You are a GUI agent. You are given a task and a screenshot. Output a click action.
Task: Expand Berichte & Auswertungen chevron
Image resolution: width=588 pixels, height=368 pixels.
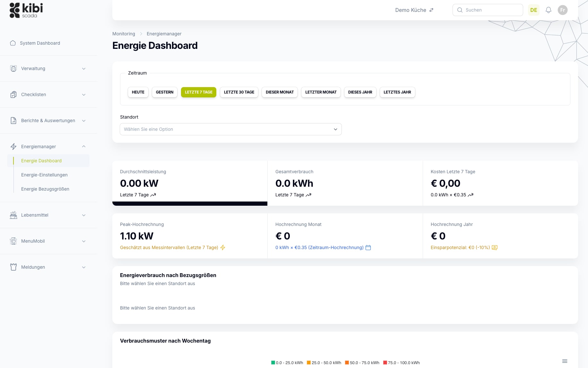point(84,121)
